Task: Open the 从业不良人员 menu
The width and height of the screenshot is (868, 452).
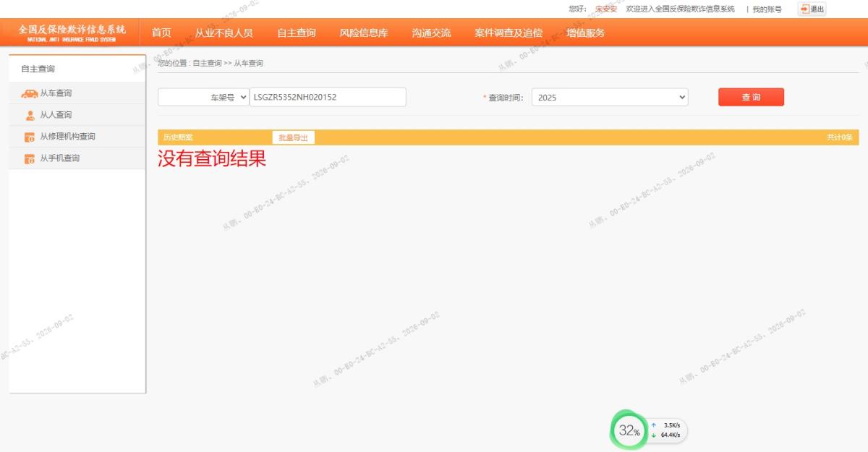Action: click(x=224, y=33)
